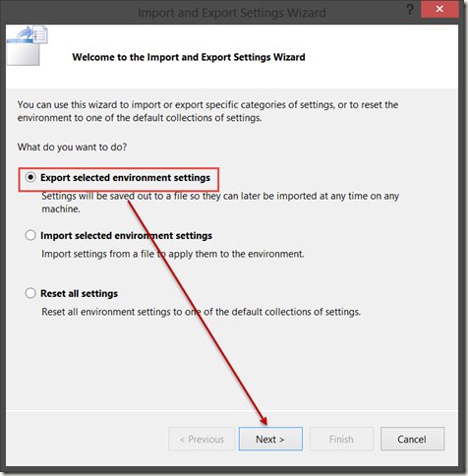
Task: Click the wizard import/export header icon
Action: (28, 45)
